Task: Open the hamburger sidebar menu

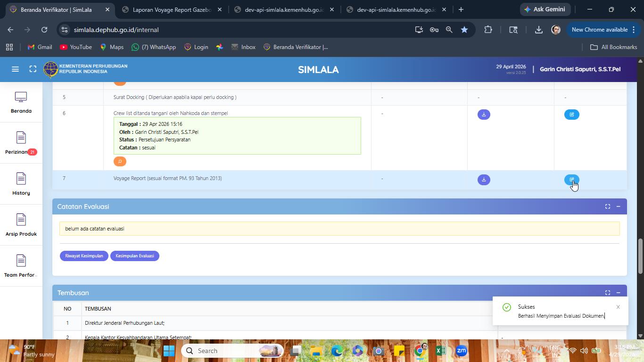Action: pos(15,69)
